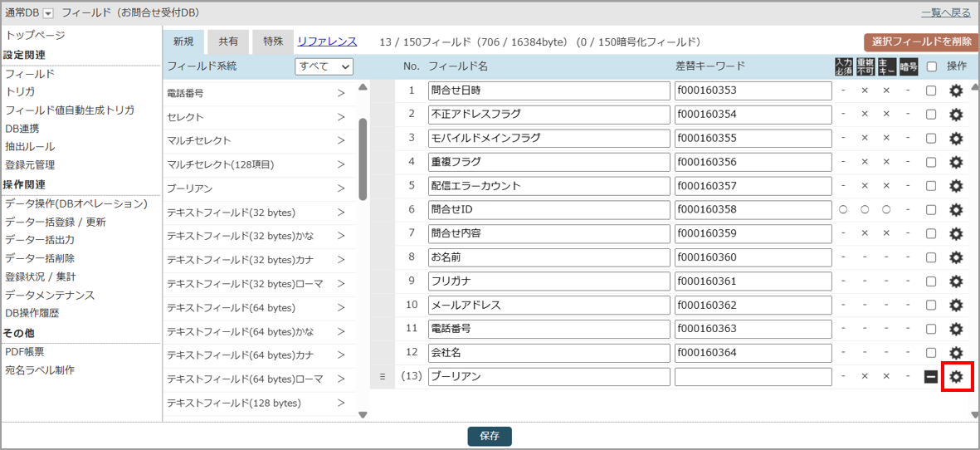Click drag handle icon beside row 13
Image resolution: width=980 pixels, height=450 pixels.
pos(383,377)
